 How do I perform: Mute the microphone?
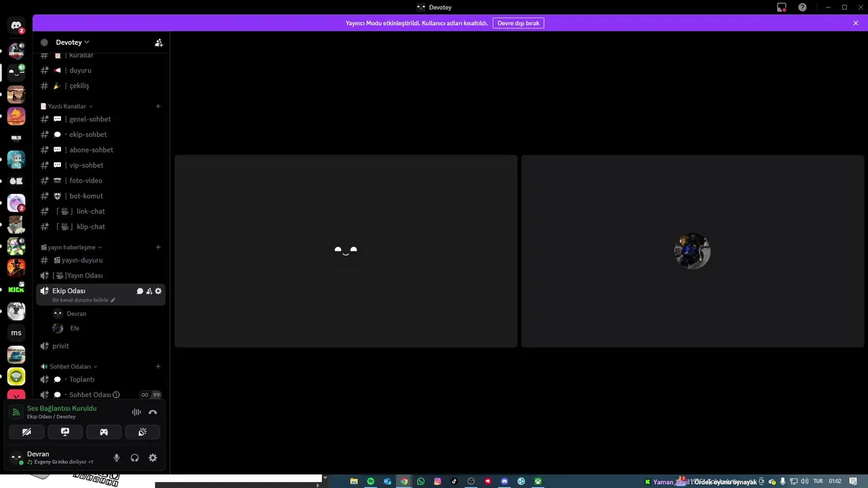point(117,457)
